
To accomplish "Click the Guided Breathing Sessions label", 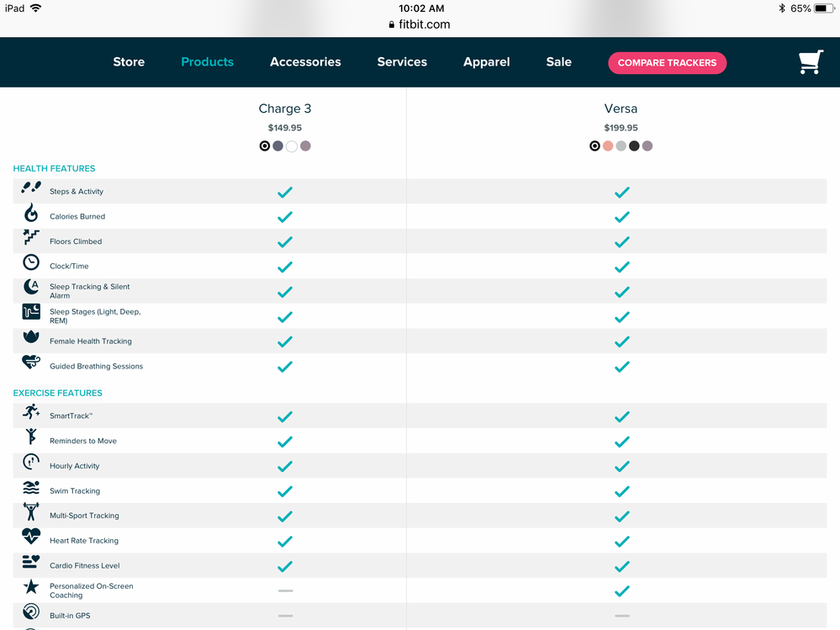I will (x=97, y=367).
